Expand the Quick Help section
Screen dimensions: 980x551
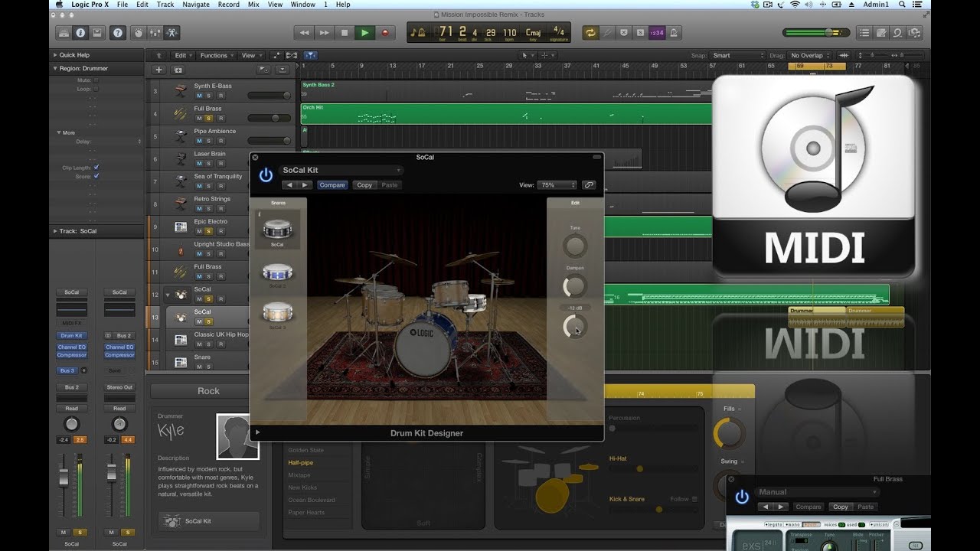[x=55, y=55]
